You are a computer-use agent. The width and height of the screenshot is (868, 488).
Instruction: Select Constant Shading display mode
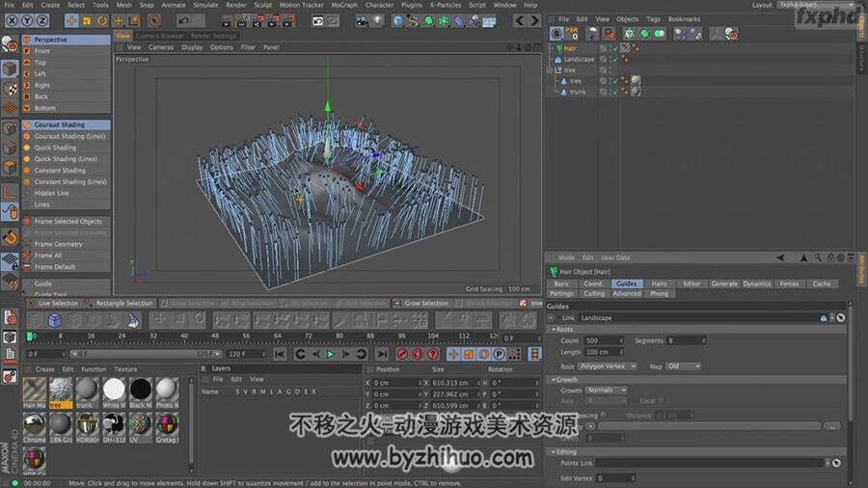coord(66,171)
